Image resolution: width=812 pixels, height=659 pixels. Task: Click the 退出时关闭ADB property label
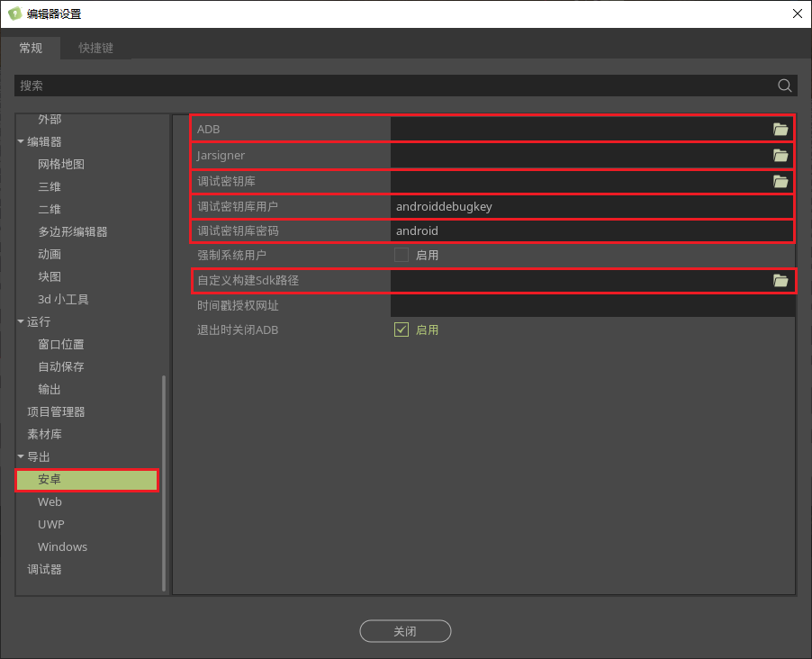(238, 330)
